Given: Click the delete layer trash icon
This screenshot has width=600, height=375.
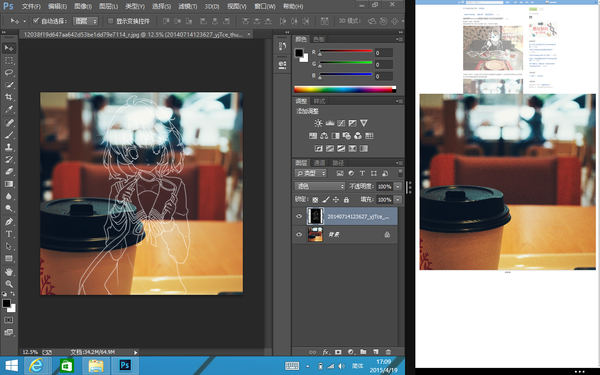Looking at the screenshot, I should pos(388,352).
